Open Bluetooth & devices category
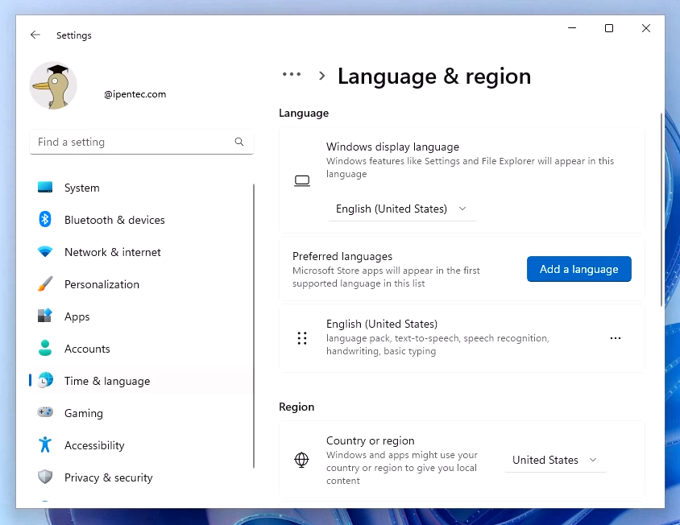The width and height of the screenshot is (680, 525). [x=114, y=220]
